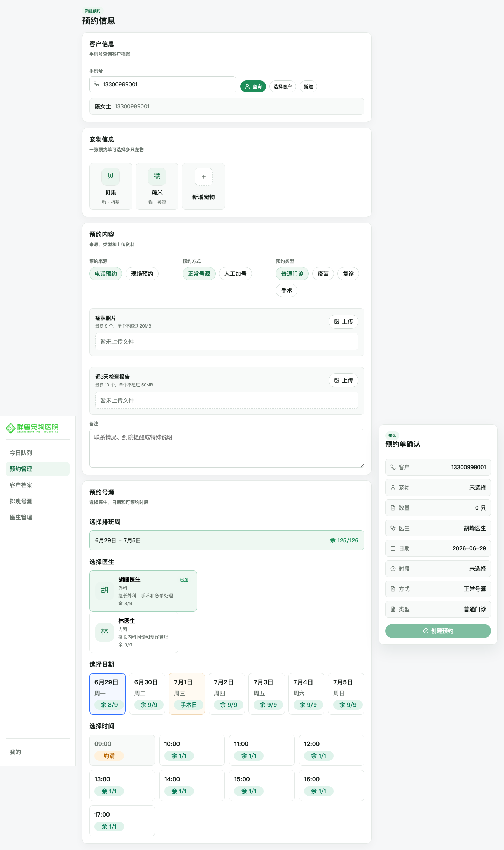Click the document icon beside 方式 row
Viewport: 504px width, 850px height.
coord(393,589)
